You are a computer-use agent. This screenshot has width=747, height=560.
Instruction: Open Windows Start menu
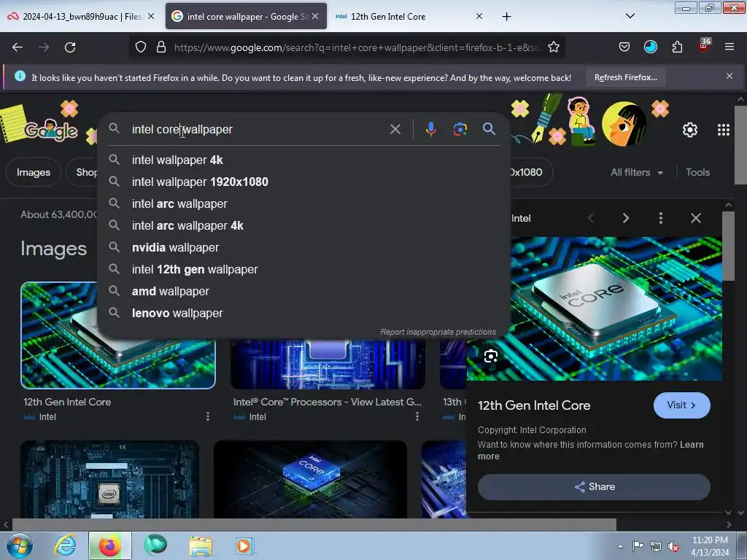pyautogui.click(x=20, y=545)
